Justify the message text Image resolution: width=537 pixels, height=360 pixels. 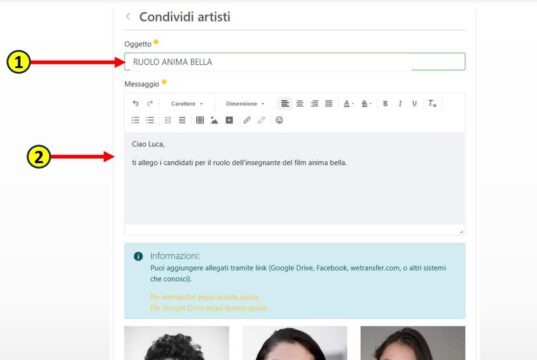[329, 103]
